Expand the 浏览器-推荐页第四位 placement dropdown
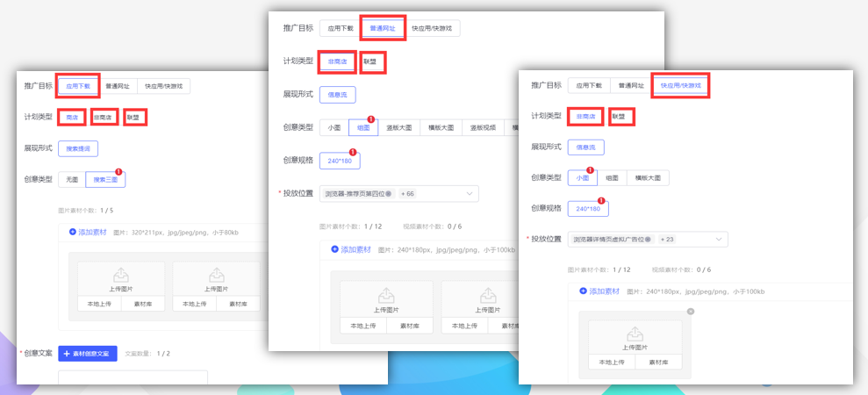The height and width of the screenshot is (395, 868). tap(470, 193)
